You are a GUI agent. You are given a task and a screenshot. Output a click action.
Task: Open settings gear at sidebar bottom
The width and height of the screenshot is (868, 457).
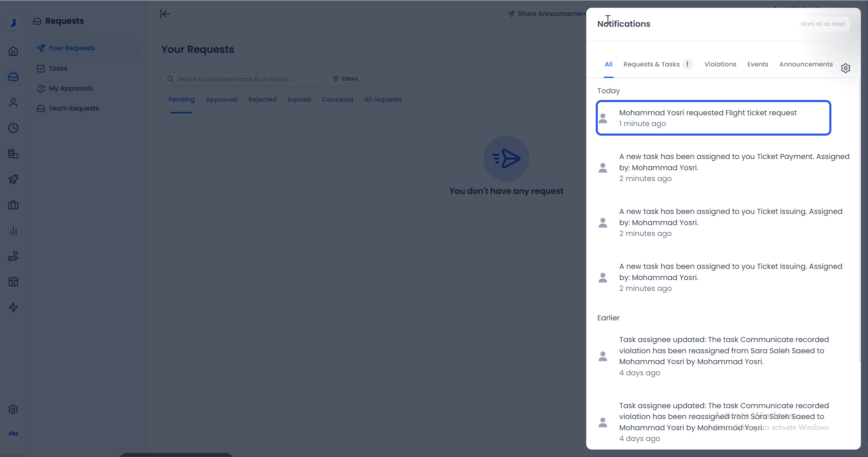(x=13, y=409)
